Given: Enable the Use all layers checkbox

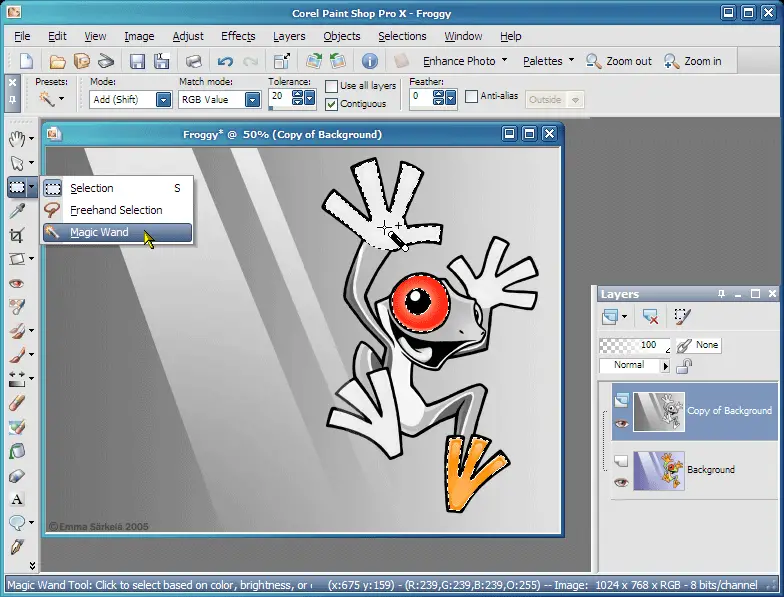Looking at the screenshot, I should coord(332,87).
